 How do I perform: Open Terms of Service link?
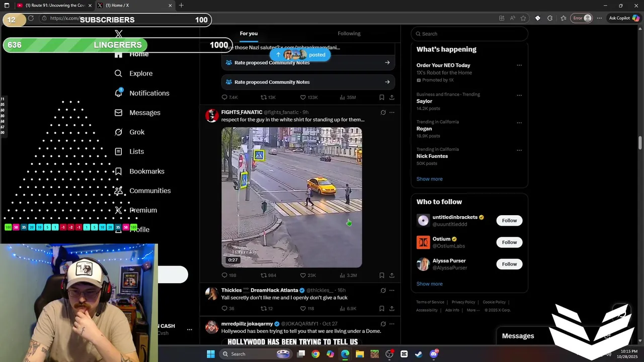pyautogui.click(x=430, y=302)
